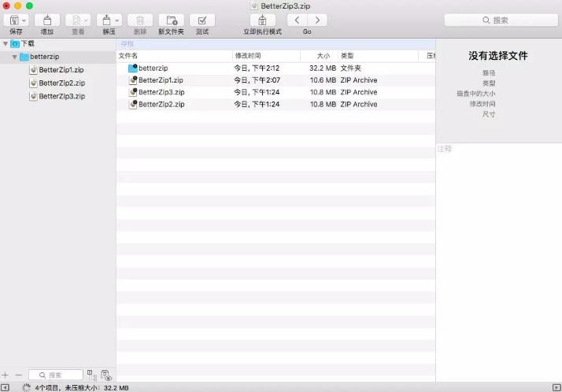The height and width of the screenshot is (392, 562).
Task: Click BetterZip2.zip archive icon in list
Action: (133, 104)
